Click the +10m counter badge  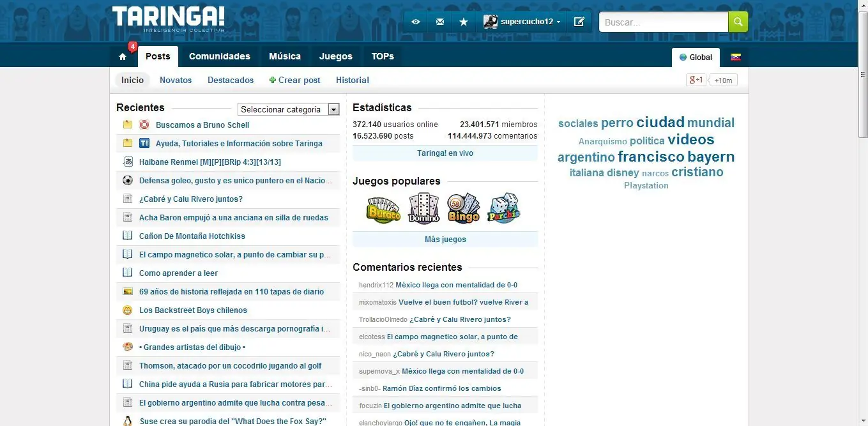pos(723,80)
